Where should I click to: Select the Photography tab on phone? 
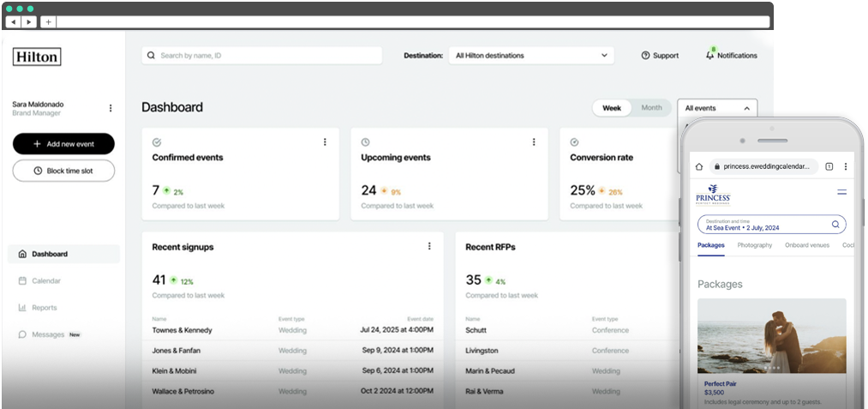pos(755,245)
